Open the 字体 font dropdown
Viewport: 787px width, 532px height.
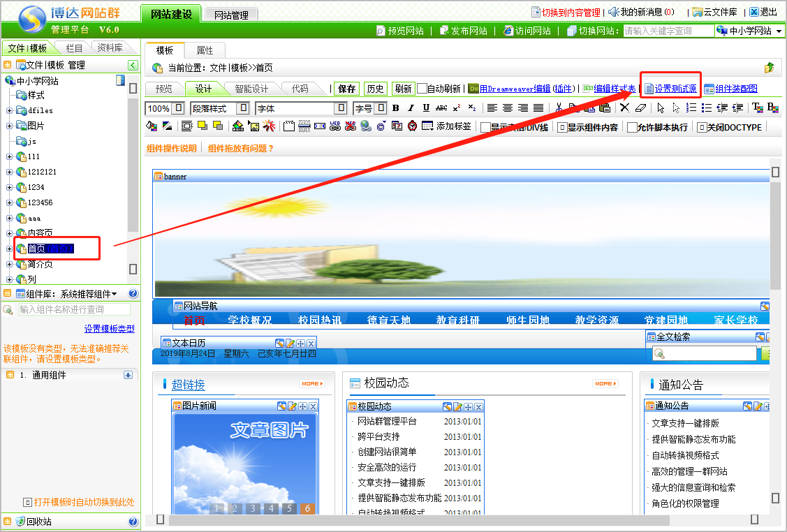tap(341, 108)
